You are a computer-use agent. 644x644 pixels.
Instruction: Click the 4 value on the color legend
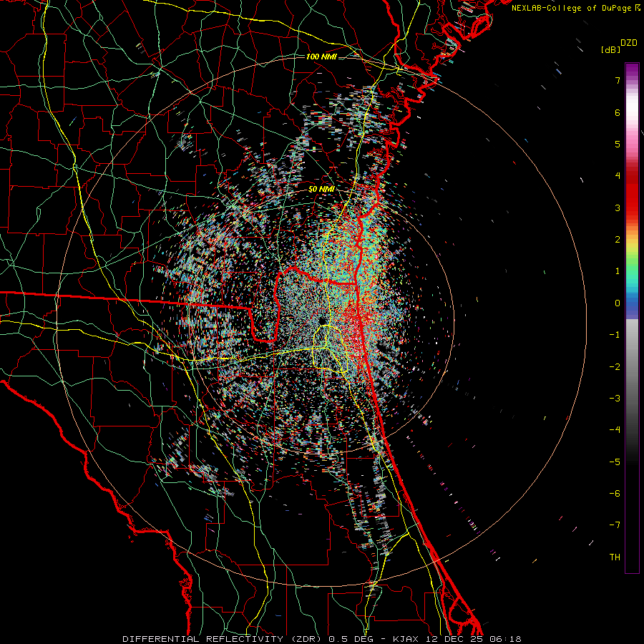(618, 176)
